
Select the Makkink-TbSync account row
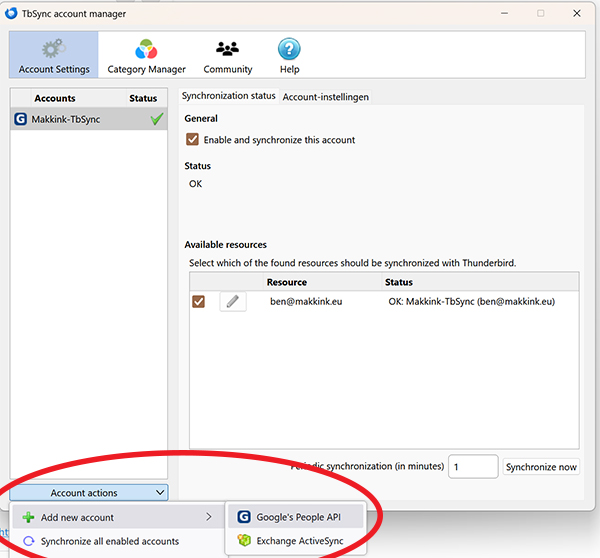click(89, 119)
